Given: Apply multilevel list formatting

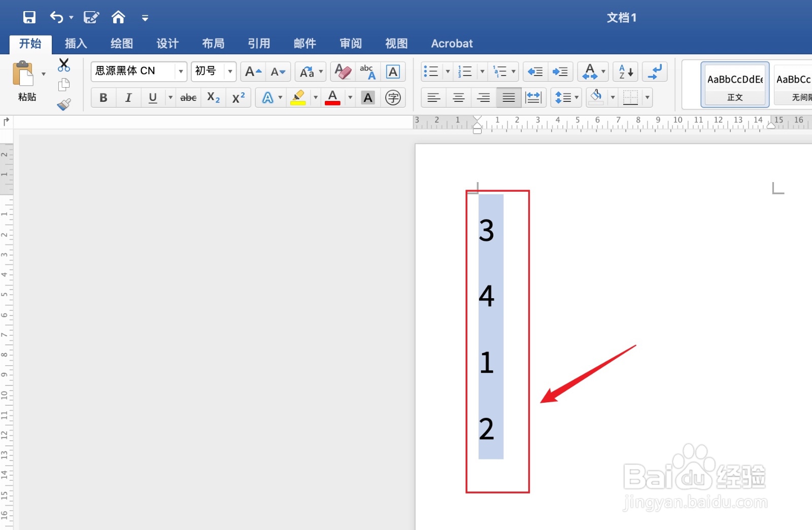Looking at the screenshot, I should point(500,72).
